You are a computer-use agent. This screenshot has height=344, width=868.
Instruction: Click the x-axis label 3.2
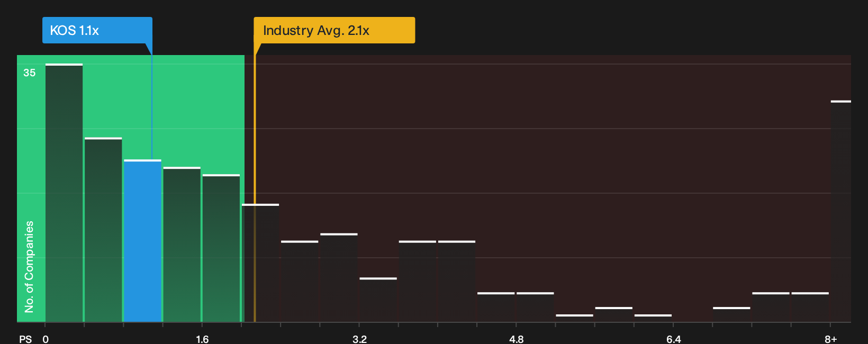point(359,339)
